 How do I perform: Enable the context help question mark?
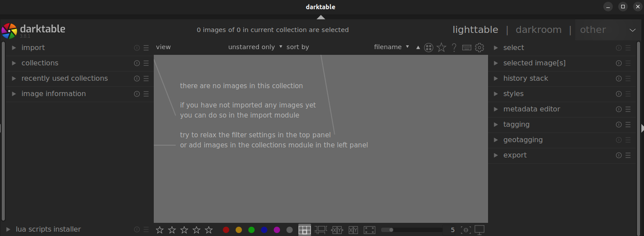[454, 47]
